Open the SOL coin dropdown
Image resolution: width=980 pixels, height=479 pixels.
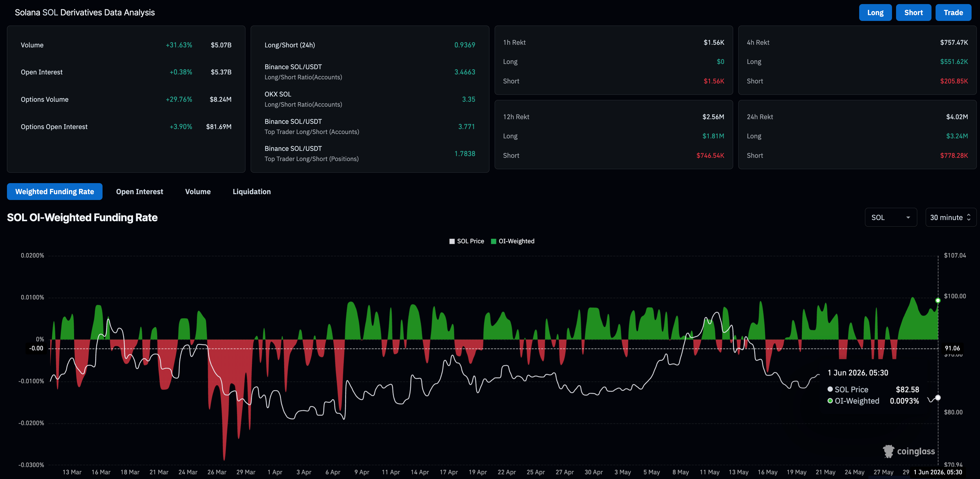click(891, 217)
